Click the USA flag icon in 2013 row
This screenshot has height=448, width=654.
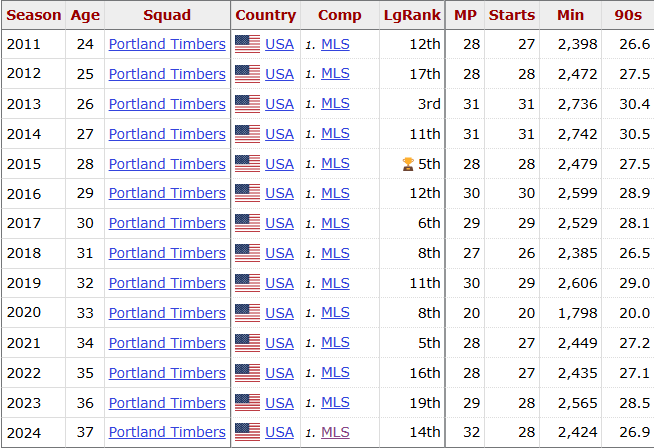pos(247,104)
